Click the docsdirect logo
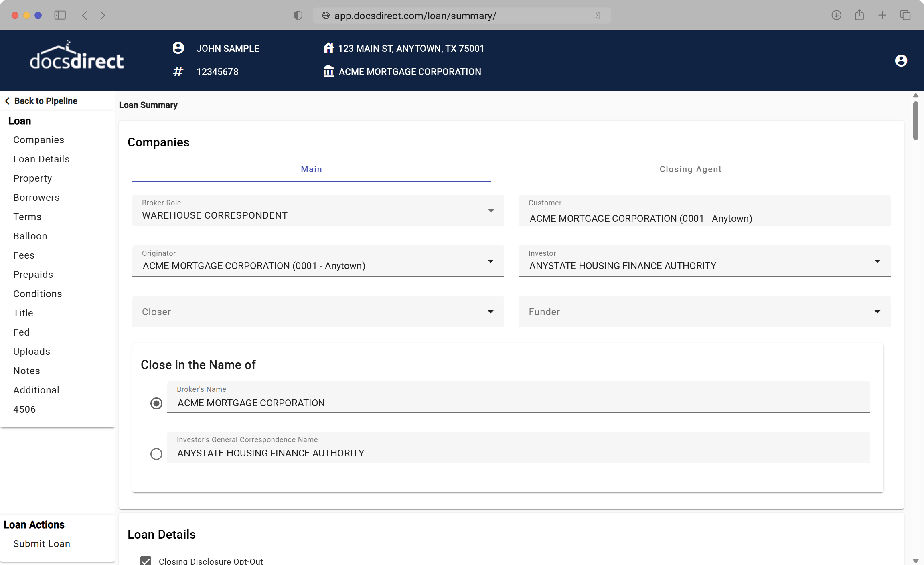Image resolution: width=924 pixels, height=565 pixels. point(77,55)
